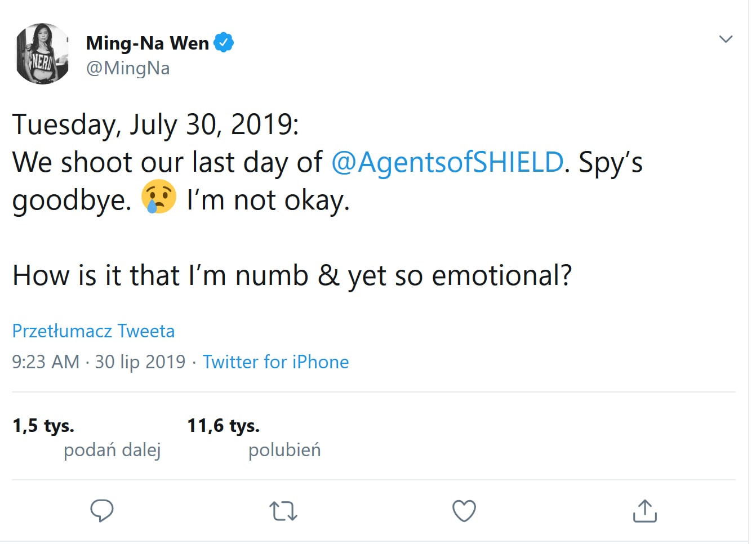756x544 pixels.
Task: Retweet using the arrows icon
Action: coord(283,511)
